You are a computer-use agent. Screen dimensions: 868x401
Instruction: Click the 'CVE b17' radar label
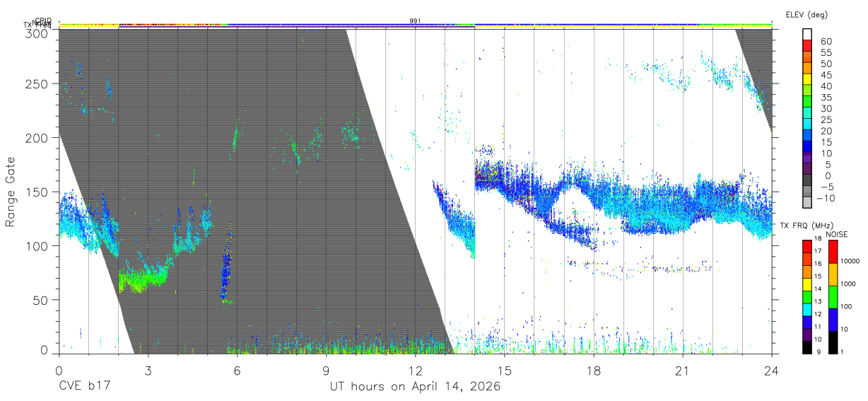pos(84,387)
